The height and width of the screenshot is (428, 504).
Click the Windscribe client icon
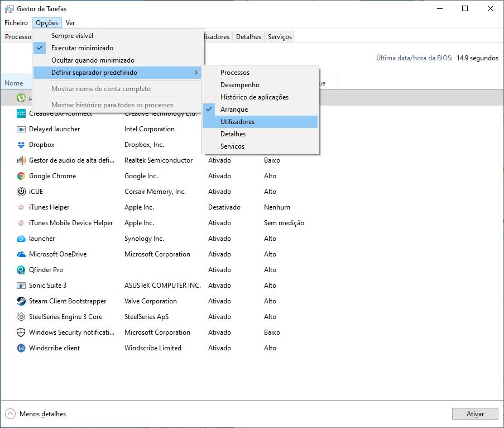pyautogui.click(x=21, y=348)
